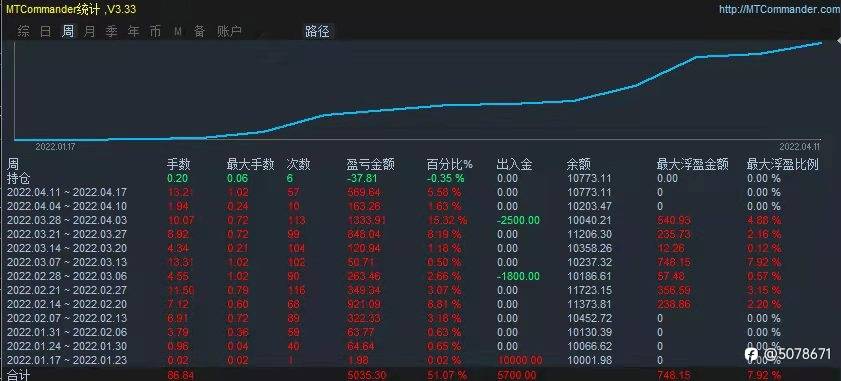Switch to the 综 (summary) tab
The image size is (841, 381).
[24, 32]
